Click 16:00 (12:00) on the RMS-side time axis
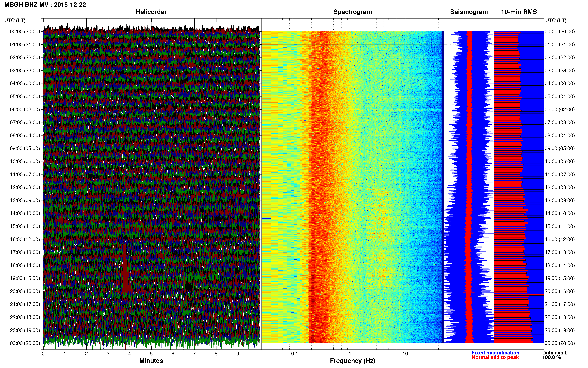The image size is (588, 368). click(560, 239)
